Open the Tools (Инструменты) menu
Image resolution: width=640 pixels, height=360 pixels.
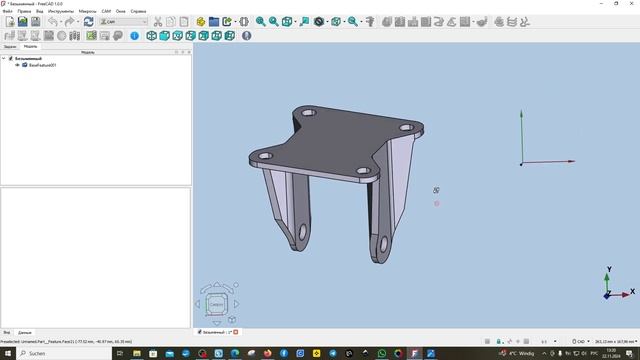coord(61,11)
